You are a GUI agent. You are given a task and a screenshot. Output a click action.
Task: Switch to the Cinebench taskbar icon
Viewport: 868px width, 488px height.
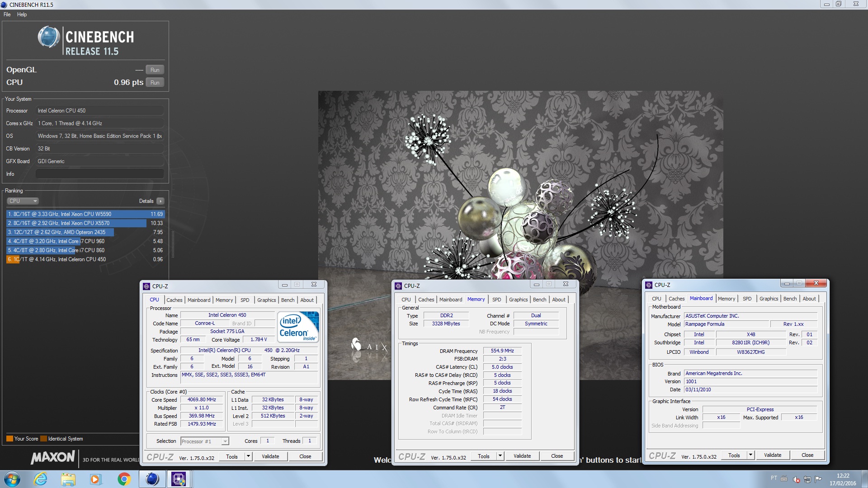pos(152,479)
